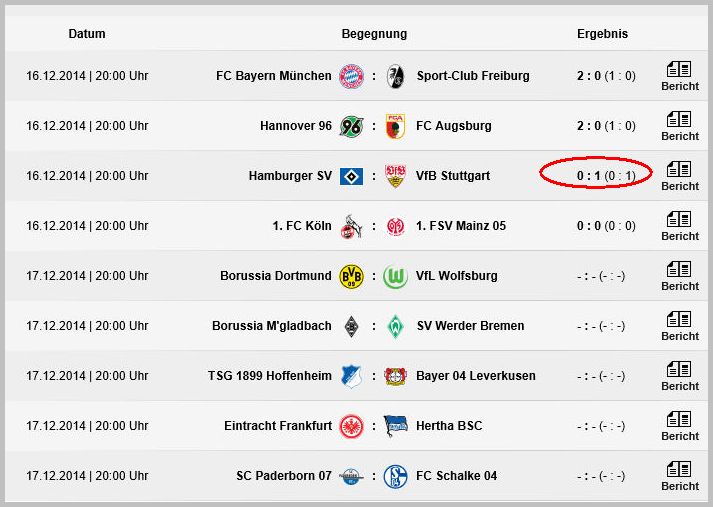Click the Borussia Dortmund BVB logo

[351, 276]
